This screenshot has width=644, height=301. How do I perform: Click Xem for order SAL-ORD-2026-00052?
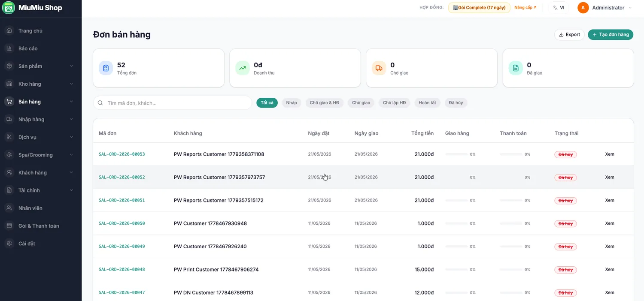click(610, 178)
